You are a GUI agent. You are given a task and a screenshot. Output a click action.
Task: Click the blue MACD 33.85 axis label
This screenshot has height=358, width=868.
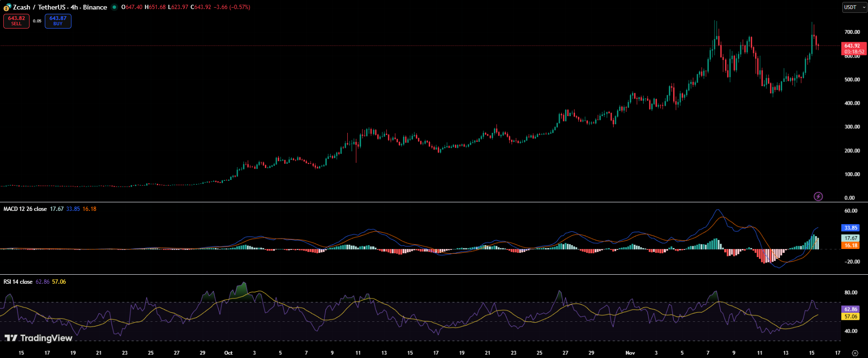coord(850,228)
